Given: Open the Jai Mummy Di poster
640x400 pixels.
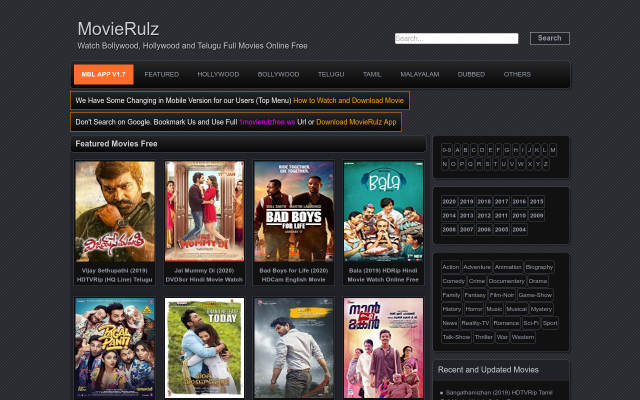Looking at the screenshot, I should click(204, 211).
